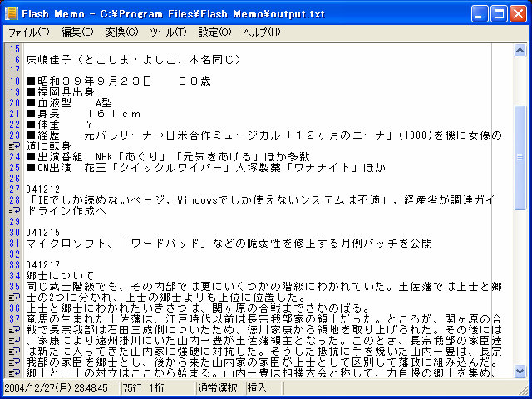Open the ファイル(F) menu

coord(27,32)
